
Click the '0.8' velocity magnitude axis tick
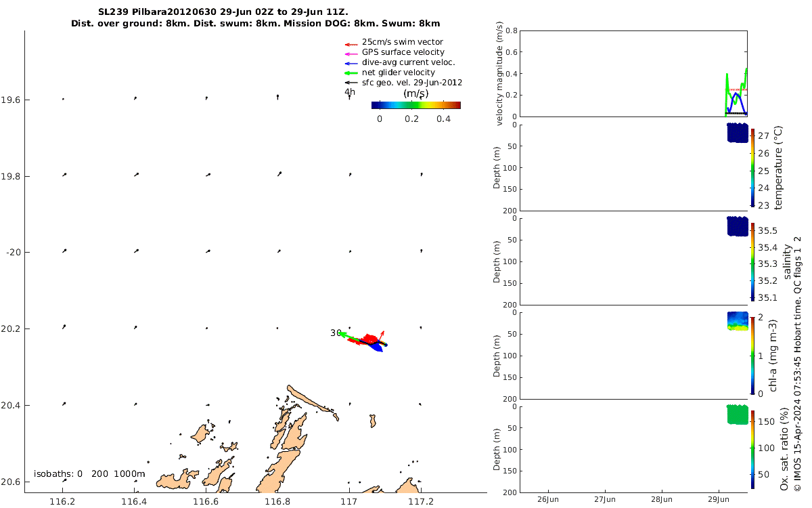(512, 30)
